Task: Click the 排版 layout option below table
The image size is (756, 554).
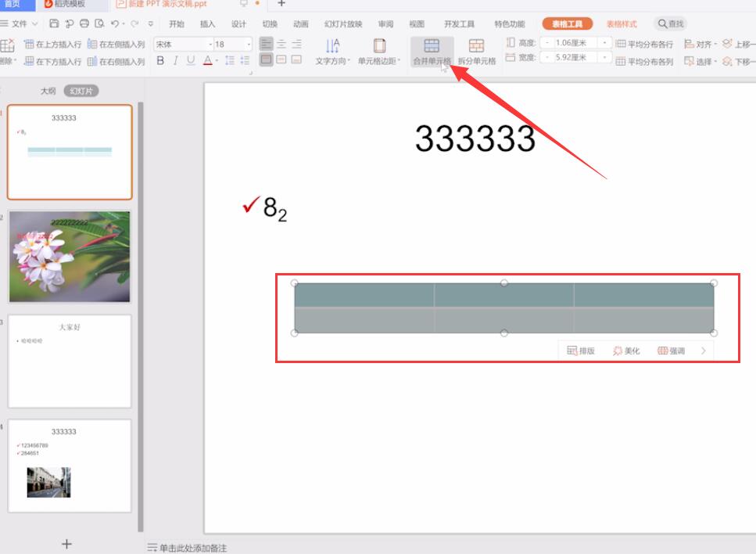Action: (x=581, y=351)
